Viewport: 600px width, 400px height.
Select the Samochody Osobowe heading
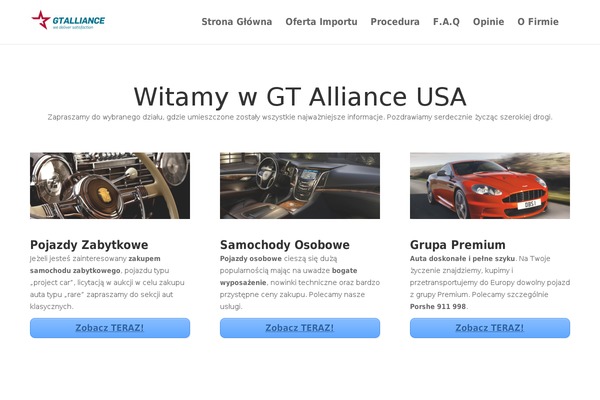click(x=285, y=245)
